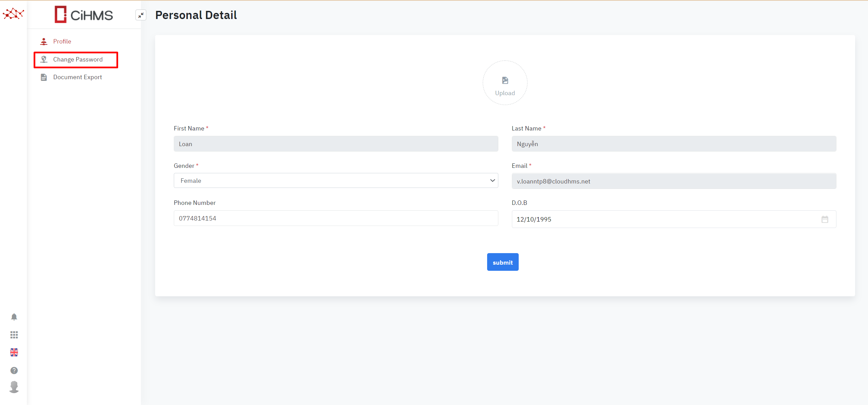Switch language via the UK flag
This screenshot has width=868, height=405.
[14, 352]
